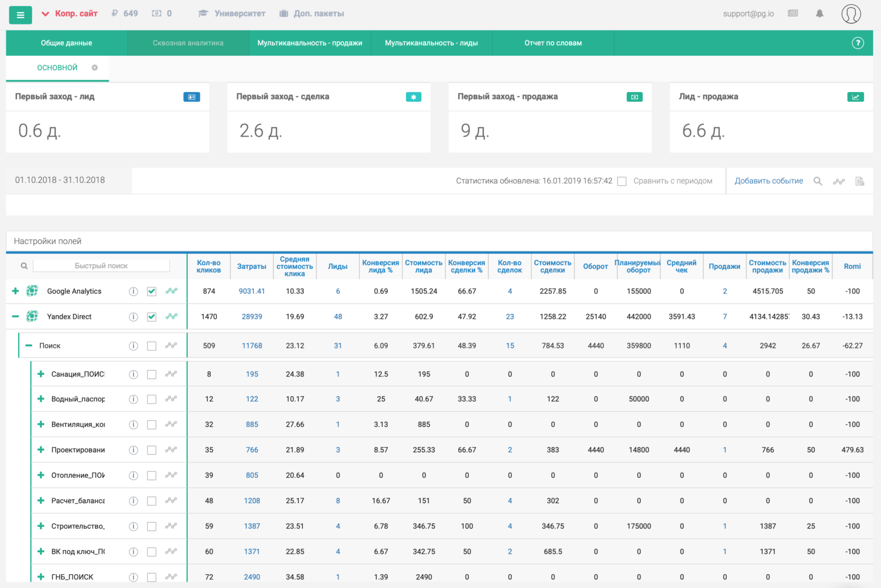Click the notification bell icon

pyautogui.click(x=819, y=14)
